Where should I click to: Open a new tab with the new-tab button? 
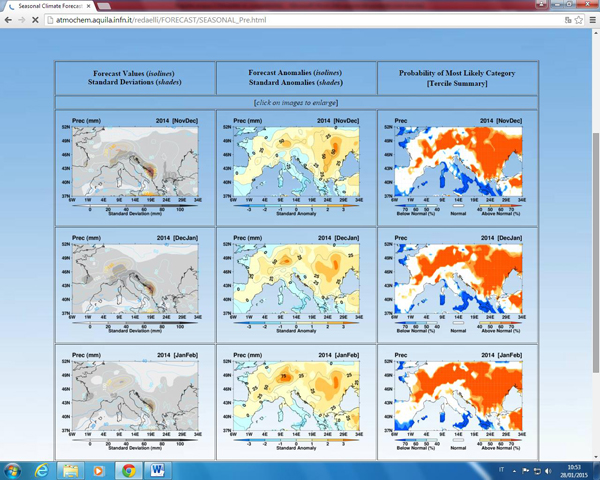click(103, 6)
